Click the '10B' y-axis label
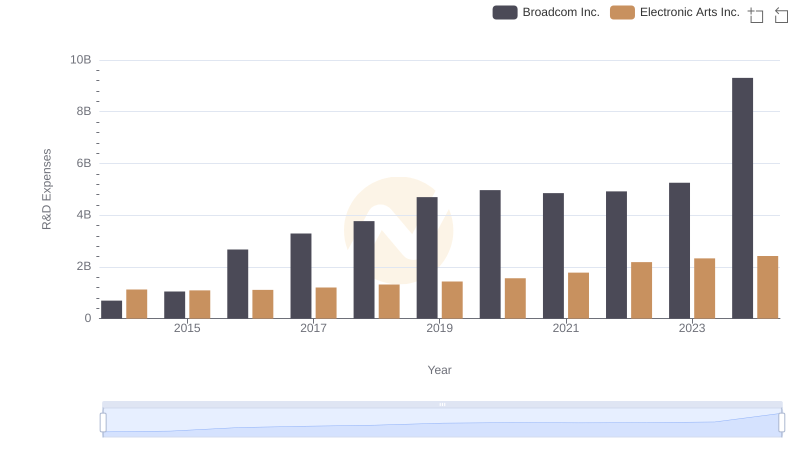800x461 pixels. pos(81,60)
